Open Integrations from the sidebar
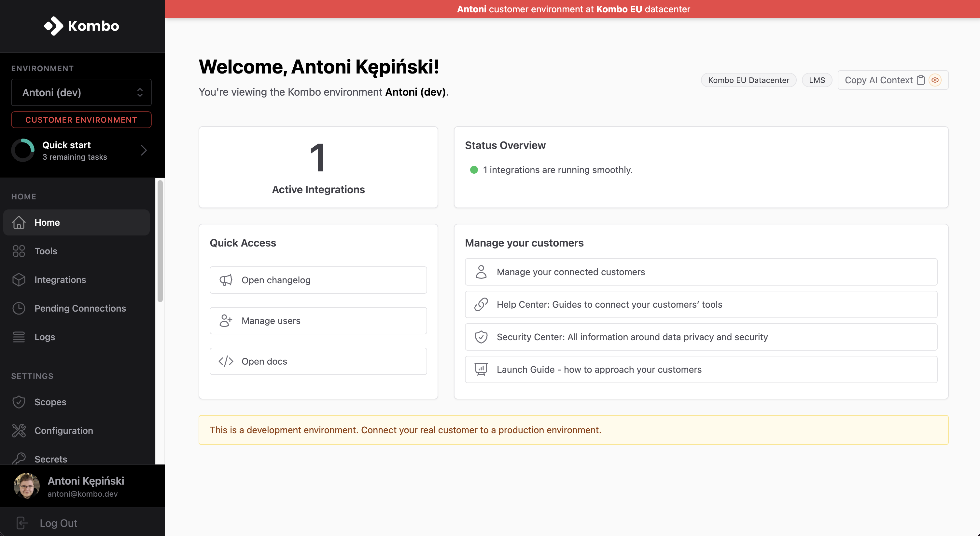The width and height of the screenshot is (980, 536). pos(60,280)
